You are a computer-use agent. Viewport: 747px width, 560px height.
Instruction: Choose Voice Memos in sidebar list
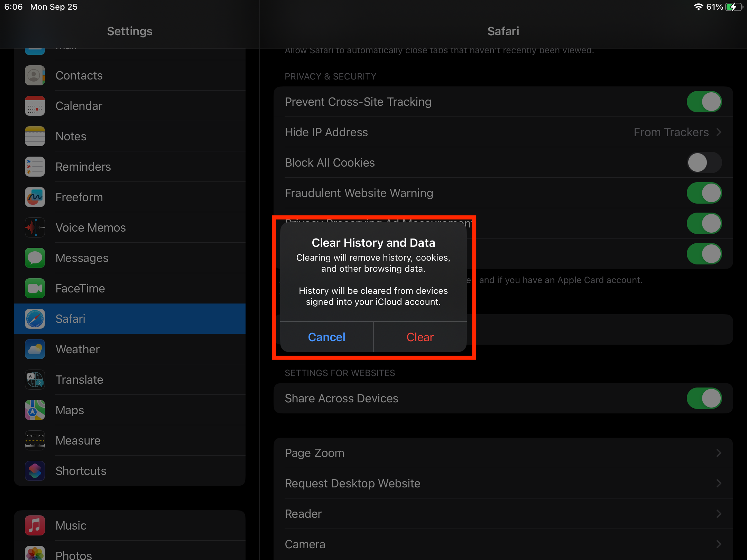tap(130, 227)
